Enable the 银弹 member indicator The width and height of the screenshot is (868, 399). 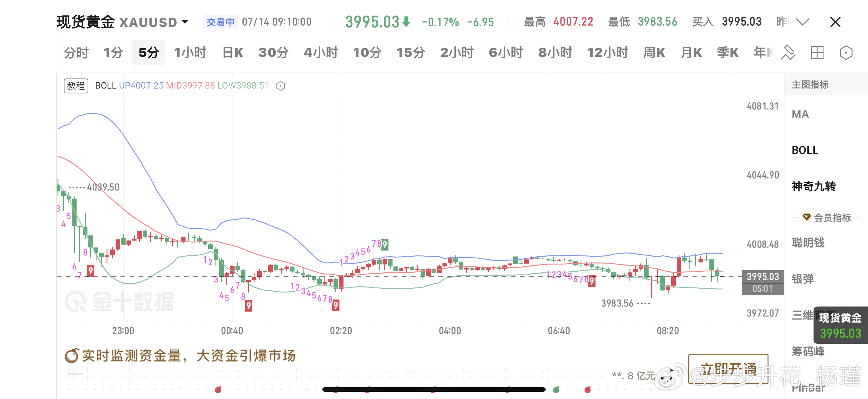point(802,279)
